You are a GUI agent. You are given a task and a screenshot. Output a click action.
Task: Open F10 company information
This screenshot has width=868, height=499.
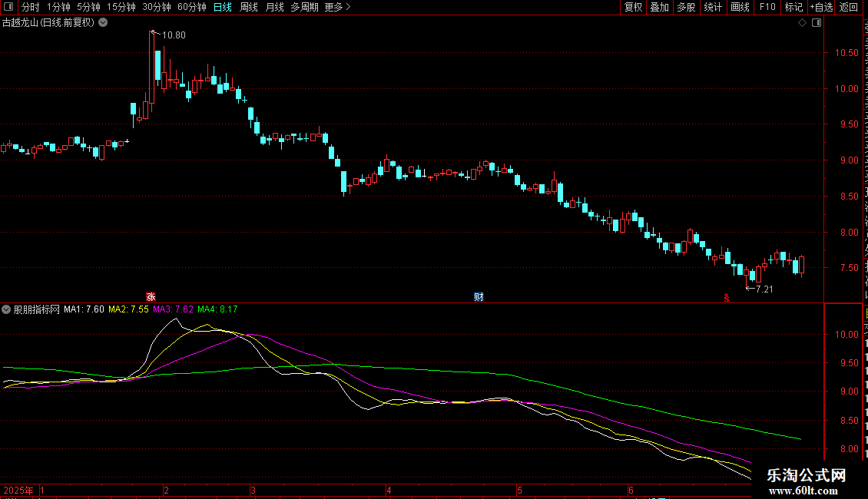pos(767,7)
